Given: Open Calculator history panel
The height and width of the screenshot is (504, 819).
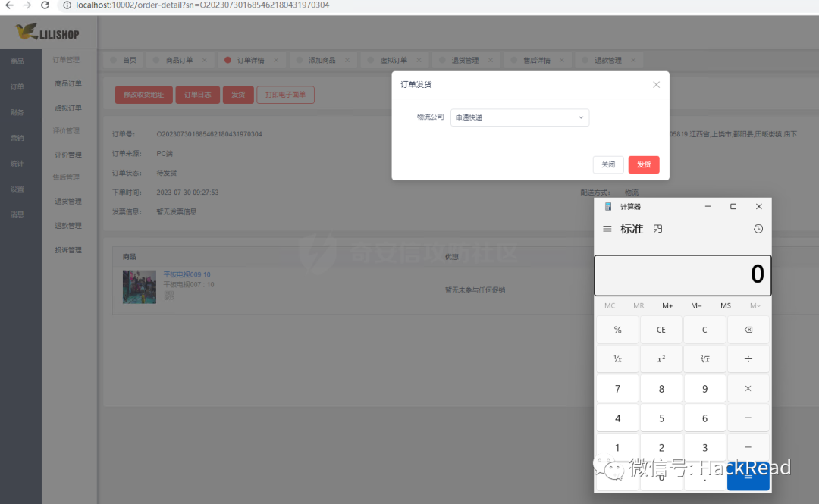Looking at the screenshot, I should coord(758,228).
